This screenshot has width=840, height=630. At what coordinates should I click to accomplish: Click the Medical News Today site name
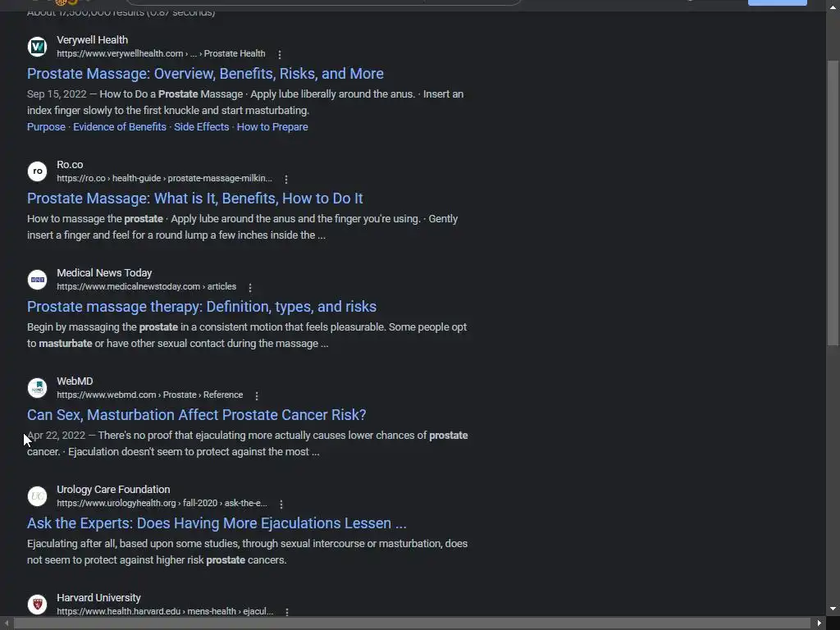(104, 272)
